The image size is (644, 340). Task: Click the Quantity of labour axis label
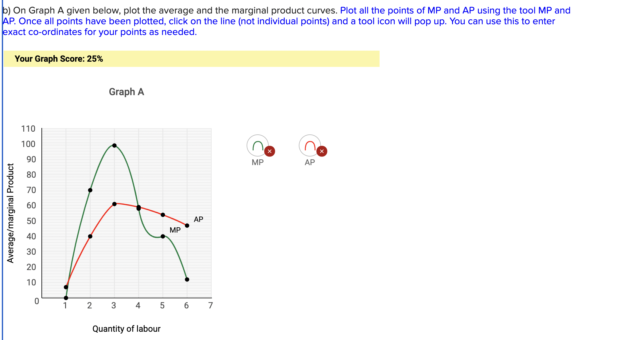coord(127,328)
